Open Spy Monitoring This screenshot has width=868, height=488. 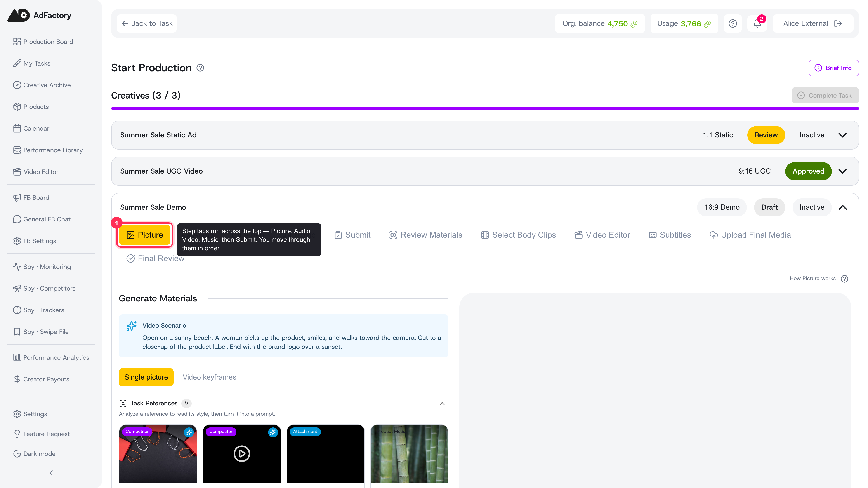pos(42,267)
